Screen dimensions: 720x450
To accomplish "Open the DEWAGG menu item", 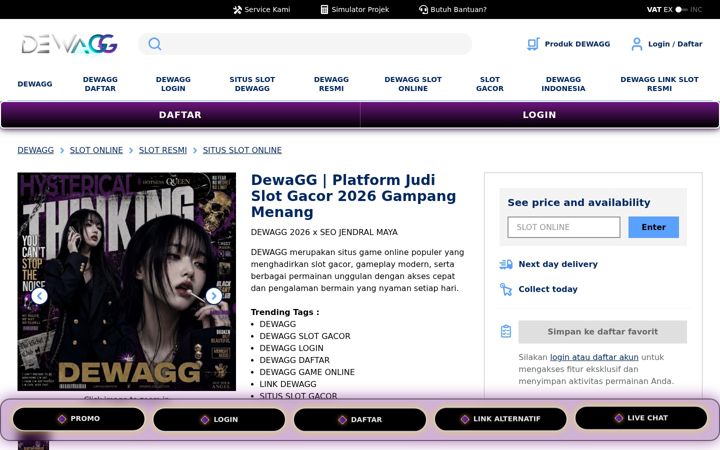I will coord(35,84).
